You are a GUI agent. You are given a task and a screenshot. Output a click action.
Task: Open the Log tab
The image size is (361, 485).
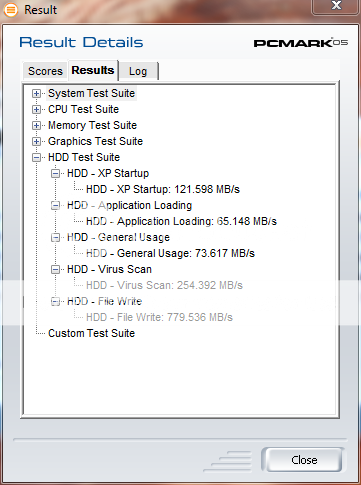138,71
